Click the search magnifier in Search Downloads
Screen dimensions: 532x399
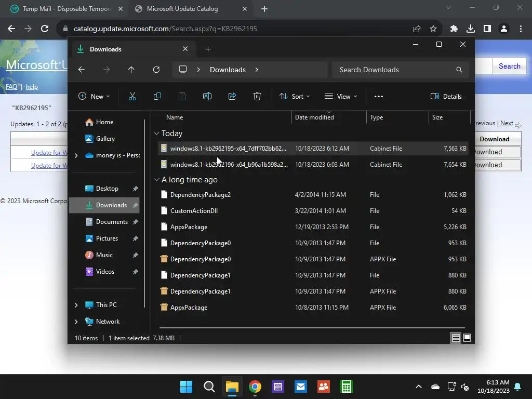click(x=459, y=70)
